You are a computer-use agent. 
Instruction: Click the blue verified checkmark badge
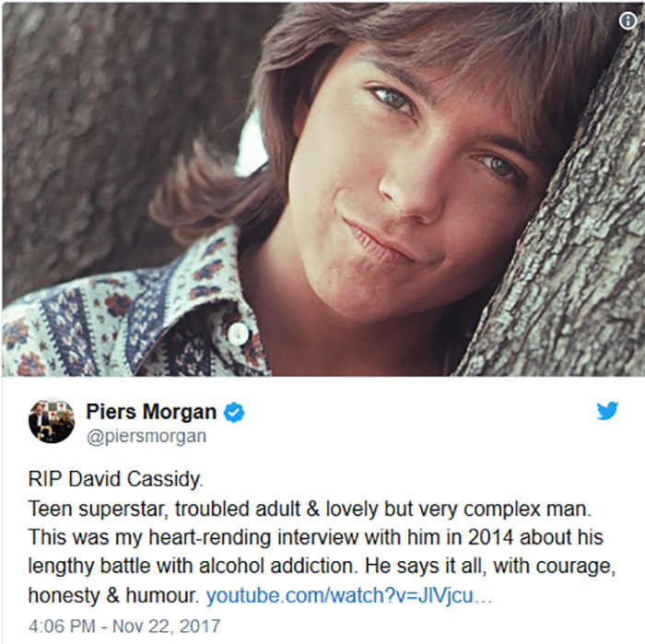234,413
